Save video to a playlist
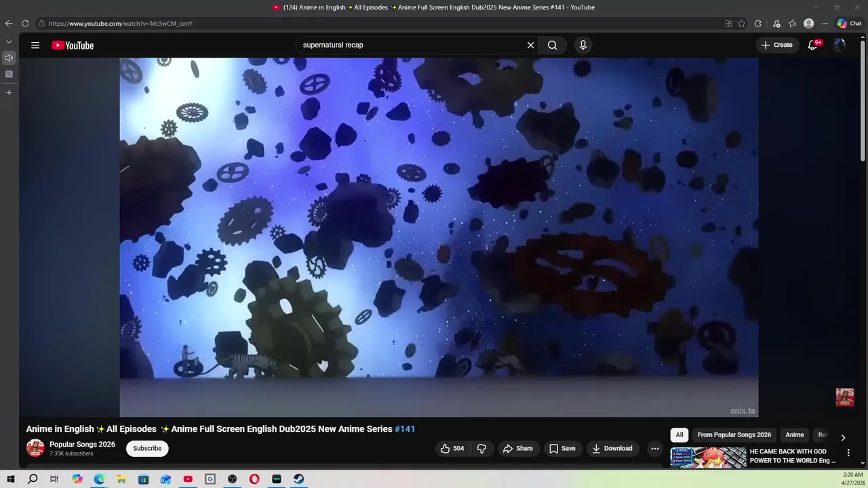The image size is (868, 488). point(563,449)
